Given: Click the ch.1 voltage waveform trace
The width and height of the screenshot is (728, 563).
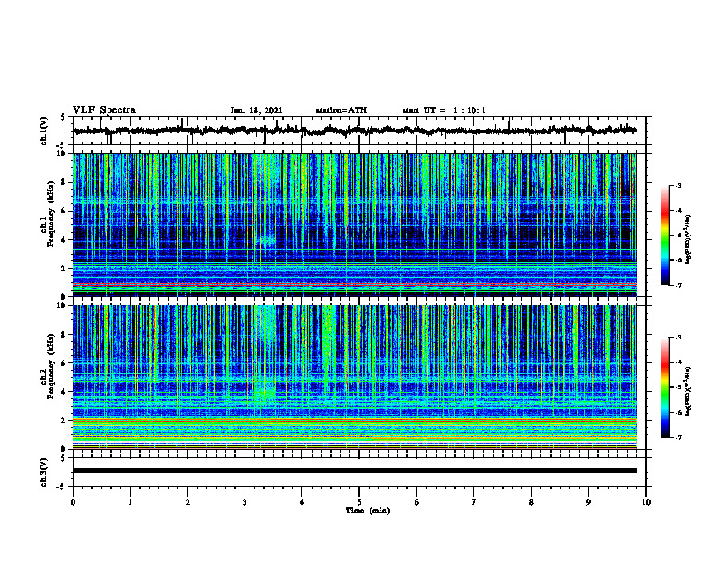Looking at the screenshot, I should point(354,131).
